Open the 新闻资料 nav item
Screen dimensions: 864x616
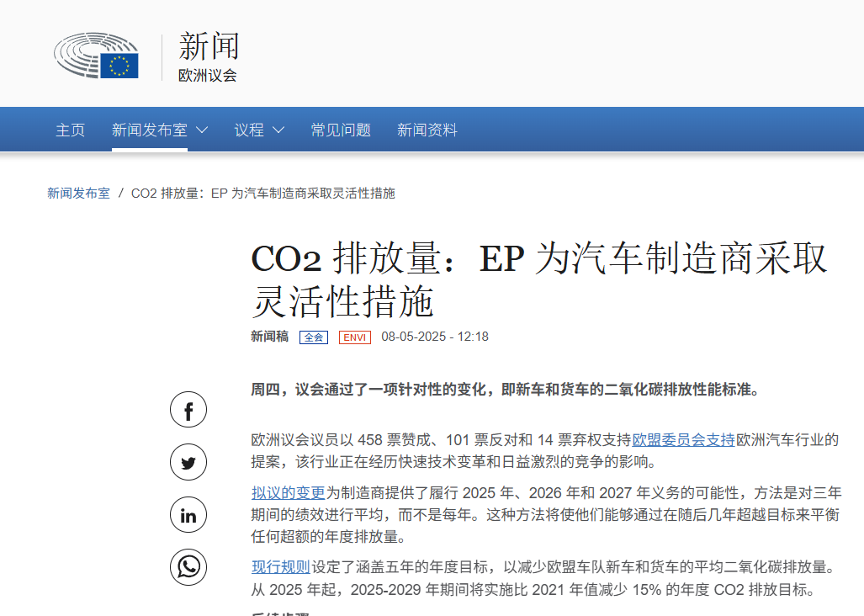(x=427, y=130)
